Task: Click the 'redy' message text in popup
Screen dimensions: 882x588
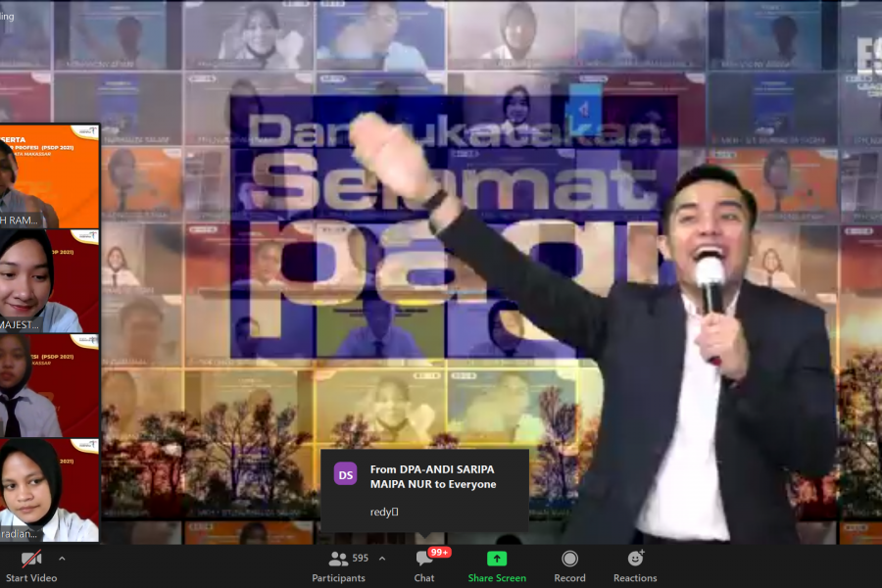Action: pyautogui.click(x=383, y=512)
